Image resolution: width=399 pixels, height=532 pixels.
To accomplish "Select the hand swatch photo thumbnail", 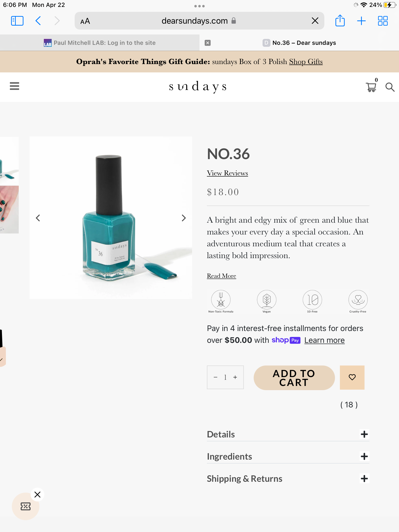I will coord(9,209).
